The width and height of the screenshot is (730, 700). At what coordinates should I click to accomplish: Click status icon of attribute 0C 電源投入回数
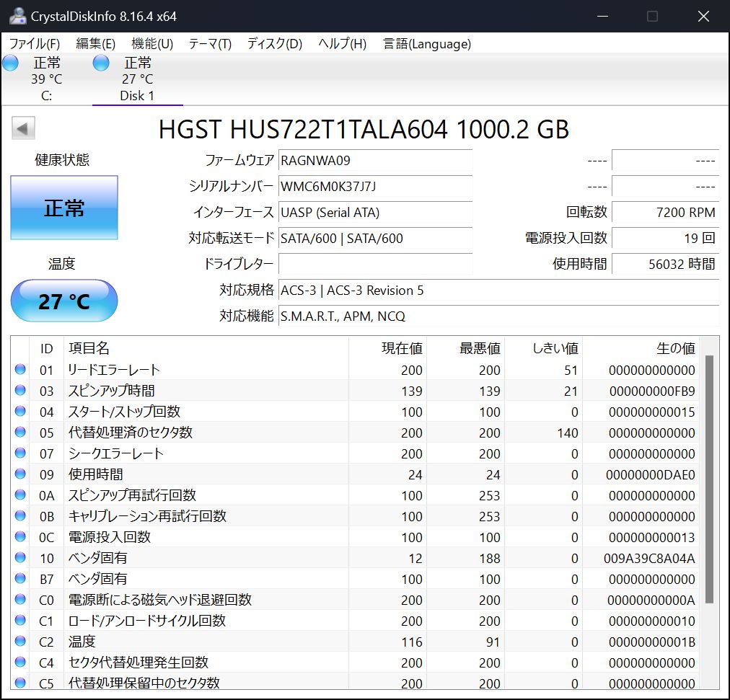(x=20, y=537)
